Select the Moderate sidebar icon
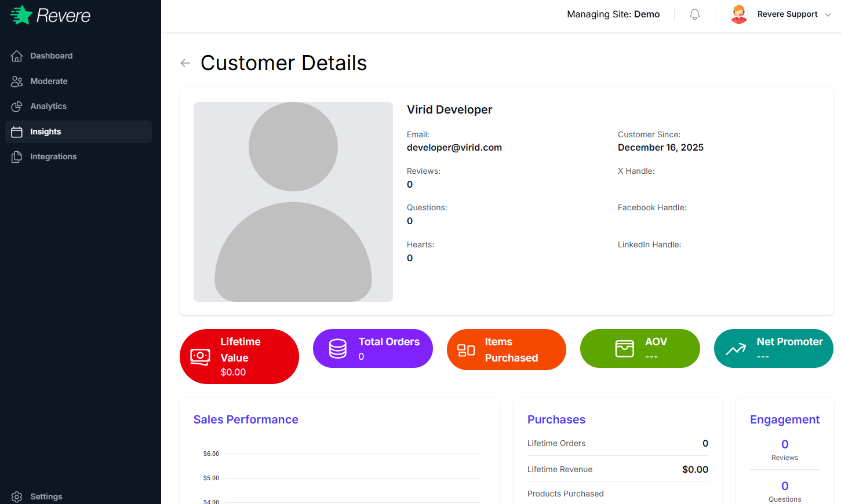Screen dimensions: 841x504 tap(17, 81)
